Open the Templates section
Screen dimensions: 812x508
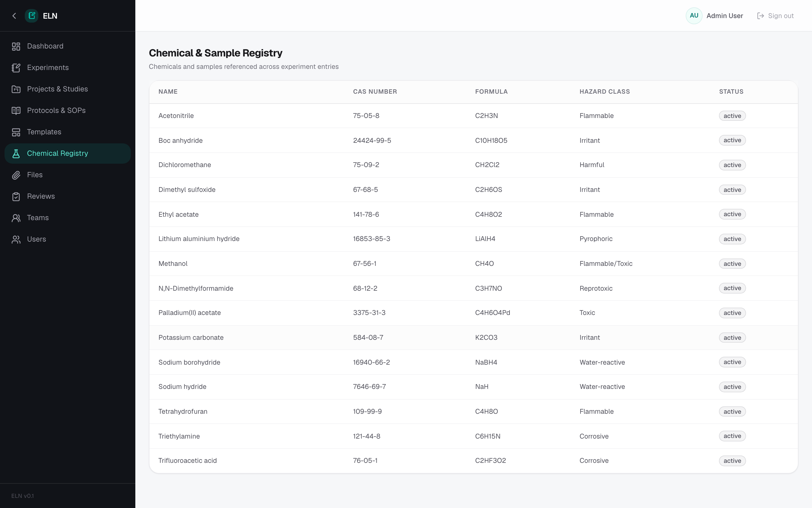coord(67,132)
